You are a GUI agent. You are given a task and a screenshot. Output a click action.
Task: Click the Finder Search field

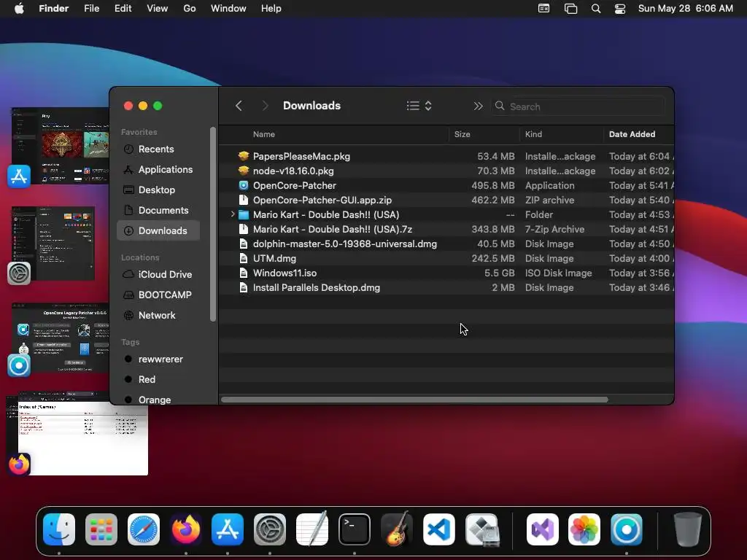coord(578,106)
